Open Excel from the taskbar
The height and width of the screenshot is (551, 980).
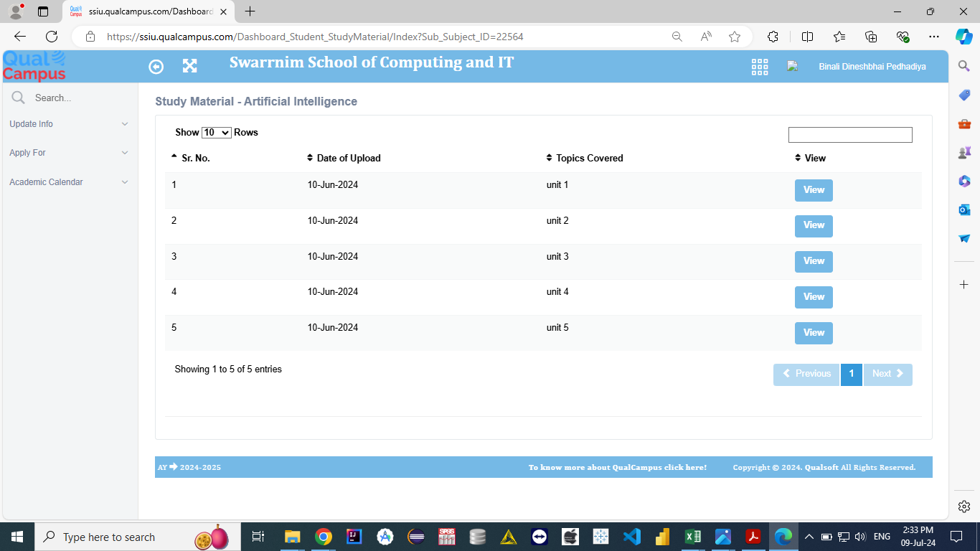(692, 537)
